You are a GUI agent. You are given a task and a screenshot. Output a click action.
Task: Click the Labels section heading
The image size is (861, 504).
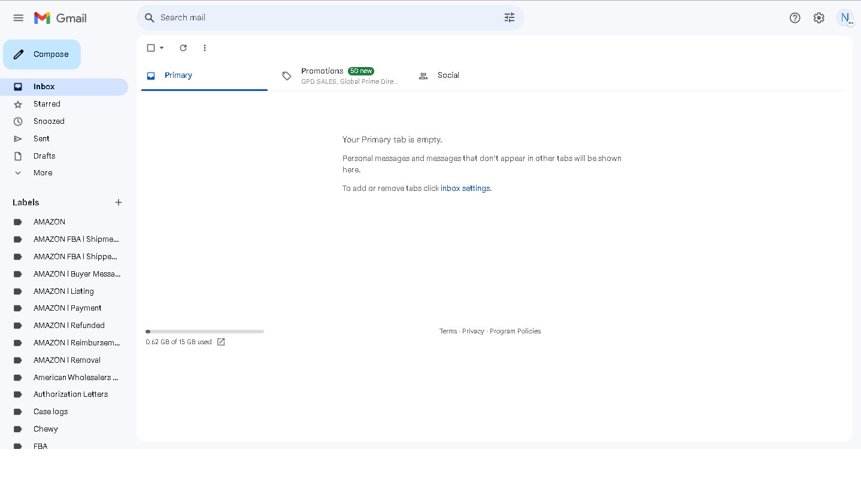click(x=26, y=202)
